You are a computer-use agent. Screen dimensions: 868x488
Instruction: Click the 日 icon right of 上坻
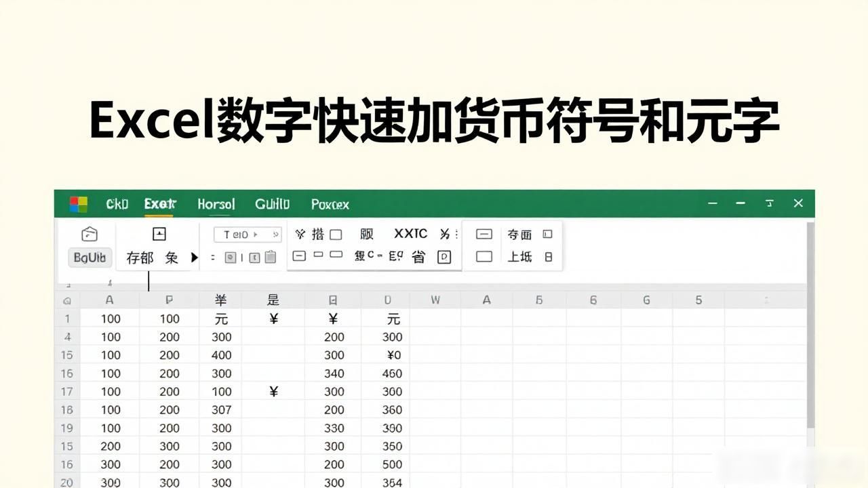(549, 257)
